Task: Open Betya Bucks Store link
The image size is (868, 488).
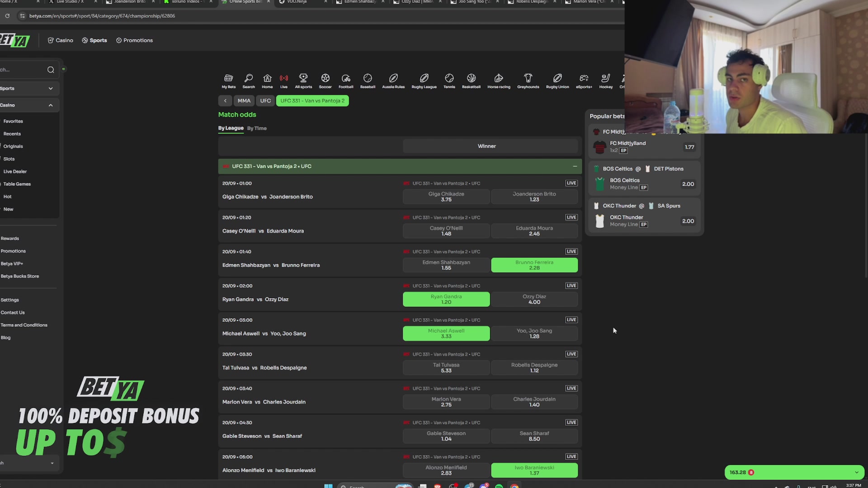Action: 20,276
